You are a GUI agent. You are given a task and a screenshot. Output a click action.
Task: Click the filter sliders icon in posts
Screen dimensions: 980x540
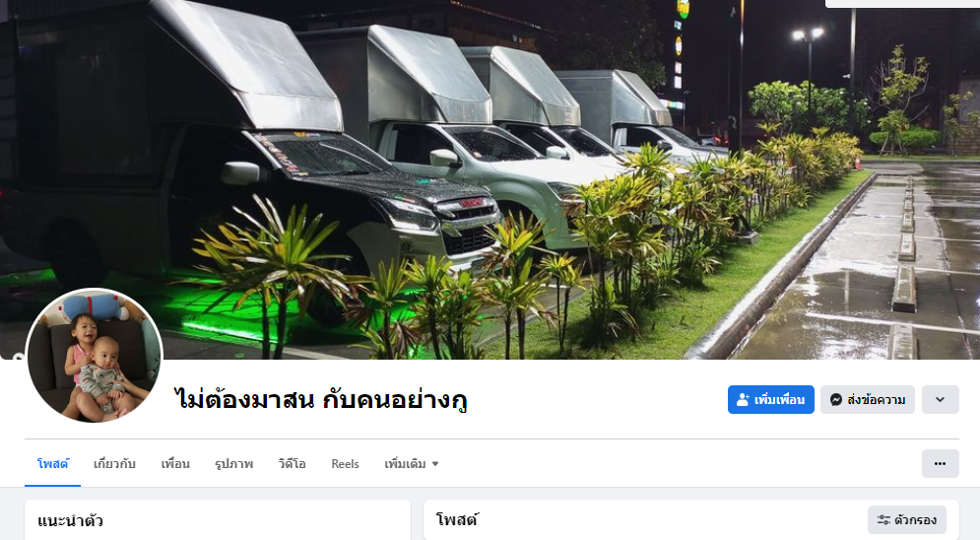(883, 520)
